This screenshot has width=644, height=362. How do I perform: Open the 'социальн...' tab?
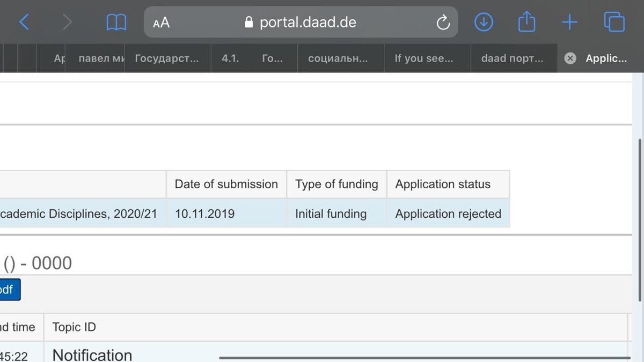[x=338, y=58]
